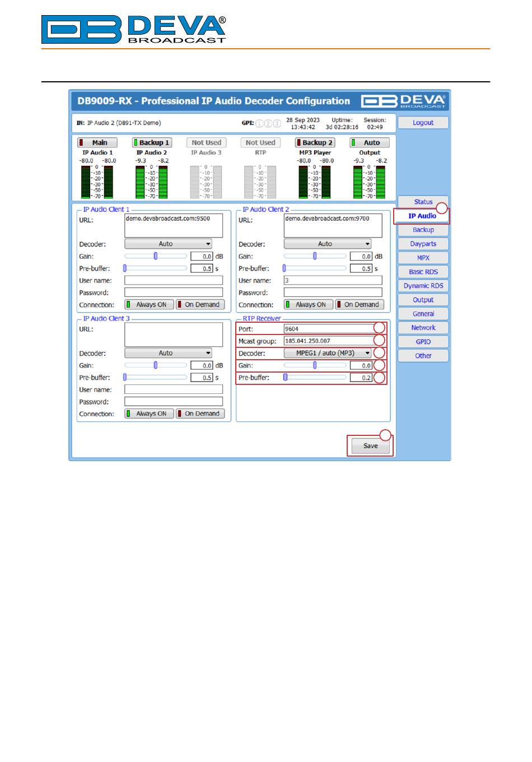Open IP Audio Client 3 Decoder dropdown
Viewport: 532px width, 762px height.
click(168, 354)
